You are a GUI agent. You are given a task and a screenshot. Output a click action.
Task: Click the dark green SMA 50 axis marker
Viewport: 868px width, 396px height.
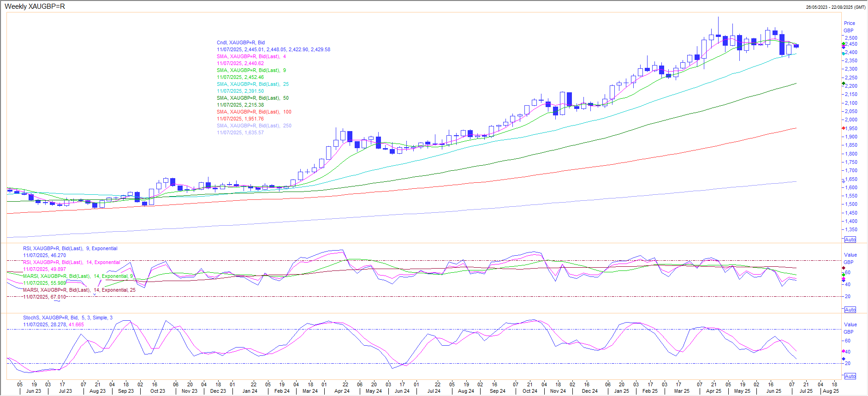[x=844, y=84]
